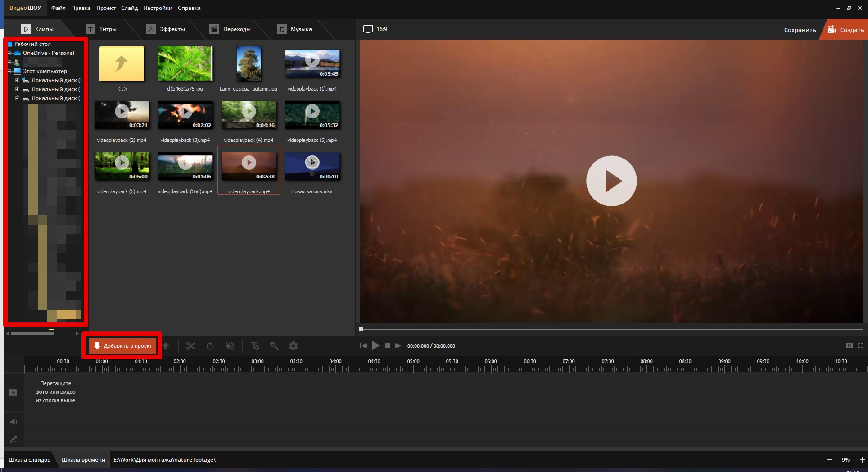Open the Файл menu
868x472 pixels.
(x=59, y=8)
